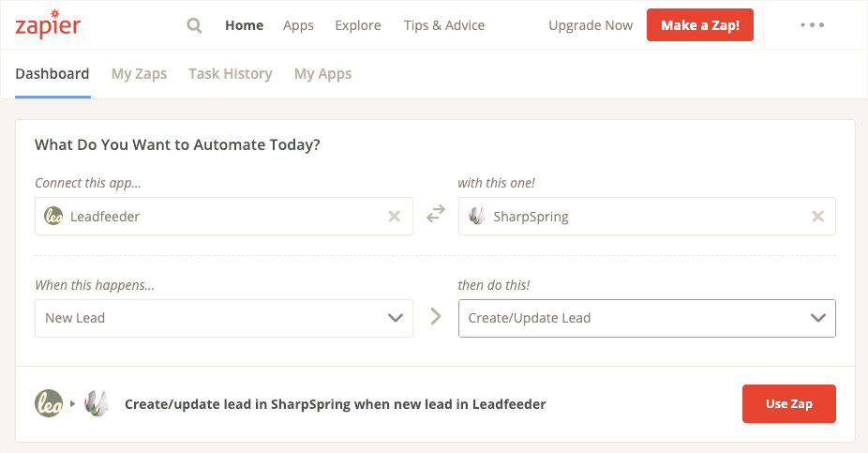Open the Explore nav item
The image size is (868, 453).
(358, 25)
